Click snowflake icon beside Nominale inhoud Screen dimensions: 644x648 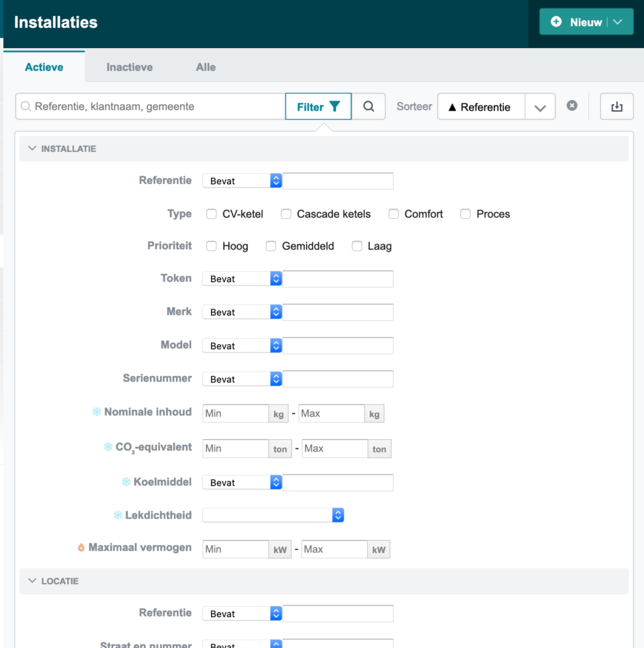[97, 411]
